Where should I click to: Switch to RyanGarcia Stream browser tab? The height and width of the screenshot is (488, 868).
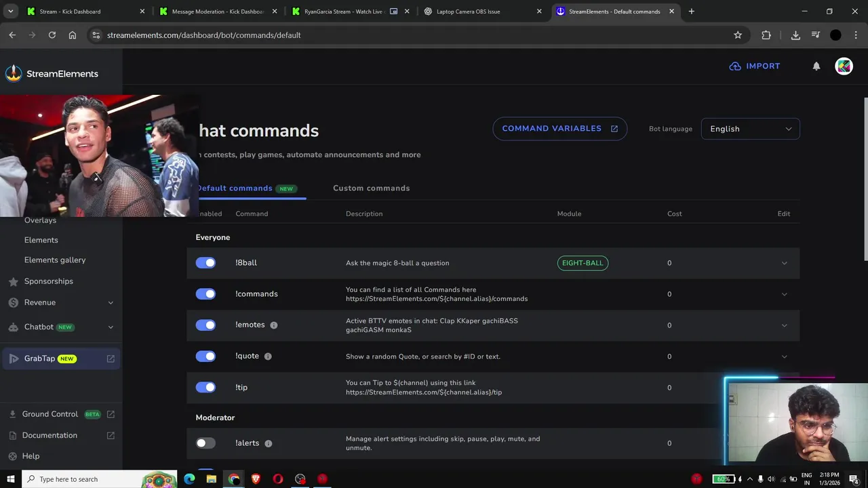(x=350, y=12)
